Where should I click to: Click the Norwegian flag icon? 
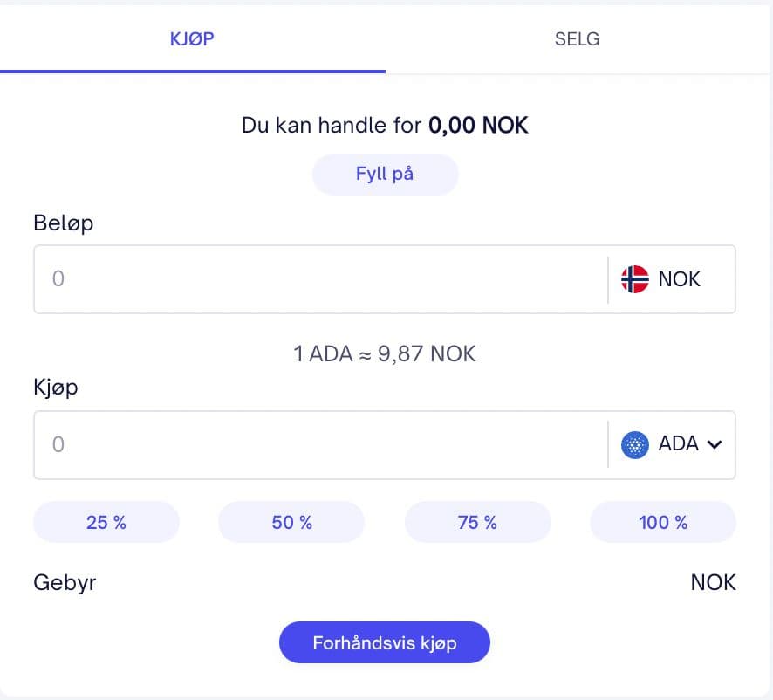pyautogui.click(x=634, y=279)
